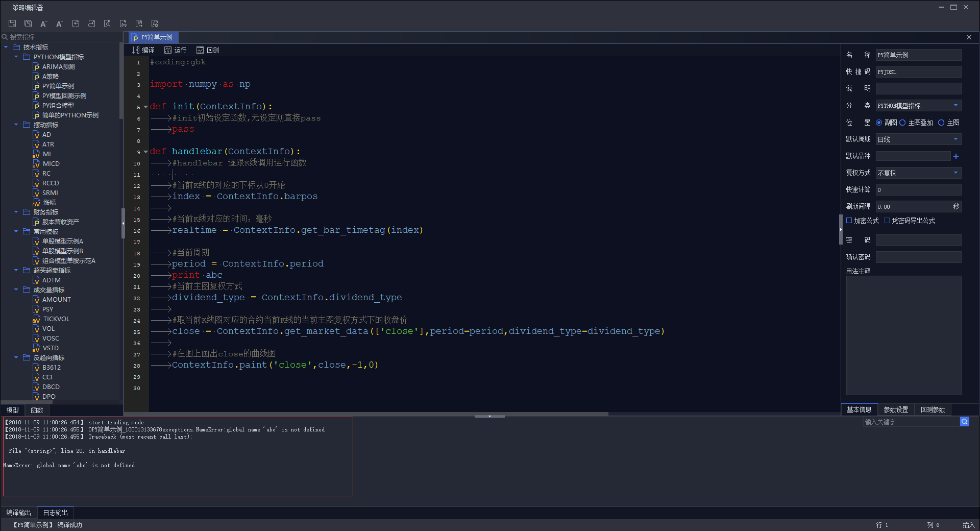Click the 搜索指标 search field
The height and width of the screenshot is (531, 980).
(61, 37)
